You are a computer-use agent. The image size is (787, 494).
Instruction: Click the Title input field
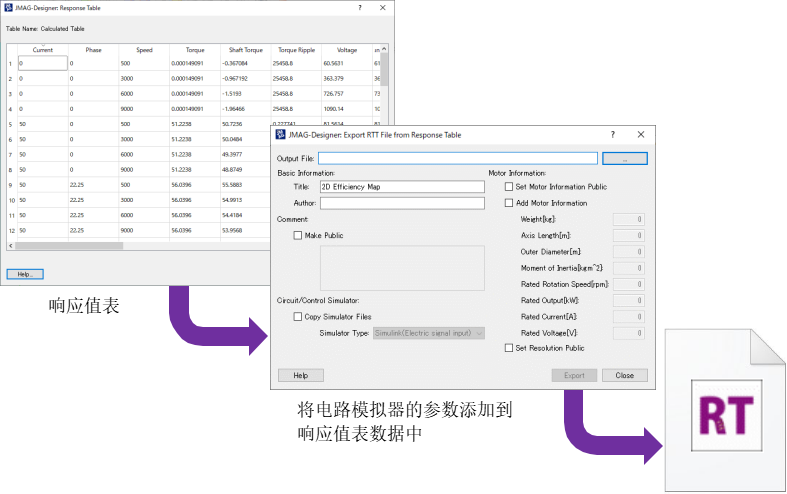(x=401, y=187)
